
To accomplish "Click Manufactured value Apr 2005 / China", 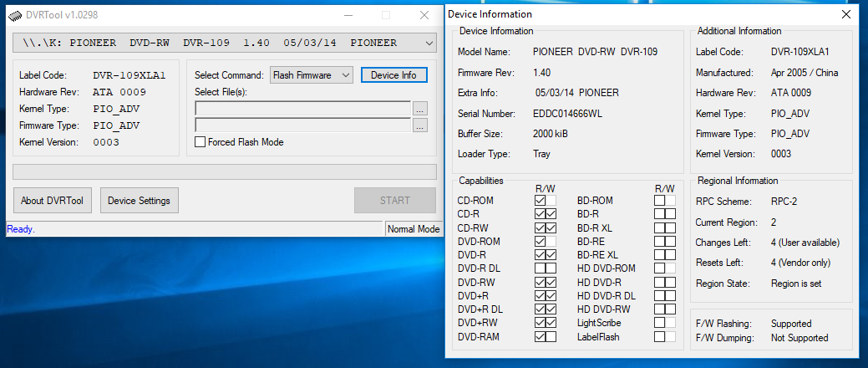I will coord(805,73).
